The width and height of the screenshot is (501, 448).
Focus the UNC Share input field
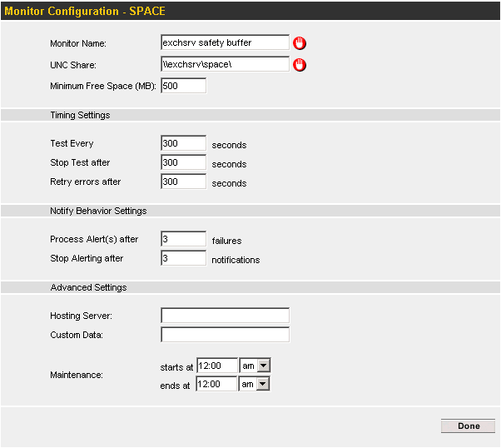tap(226, 64)
